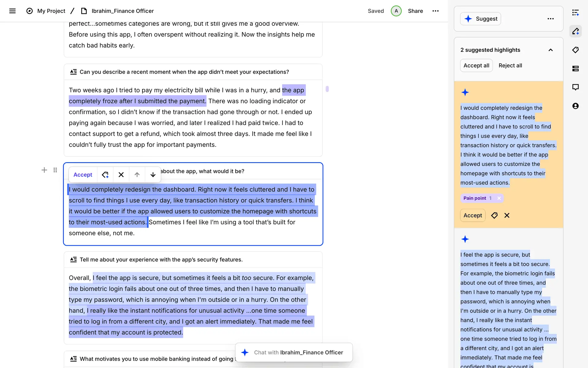Jump to previous suggestion with up arrow
The image size is (588, 368).
pyautogui.click(x=137, y=174)
